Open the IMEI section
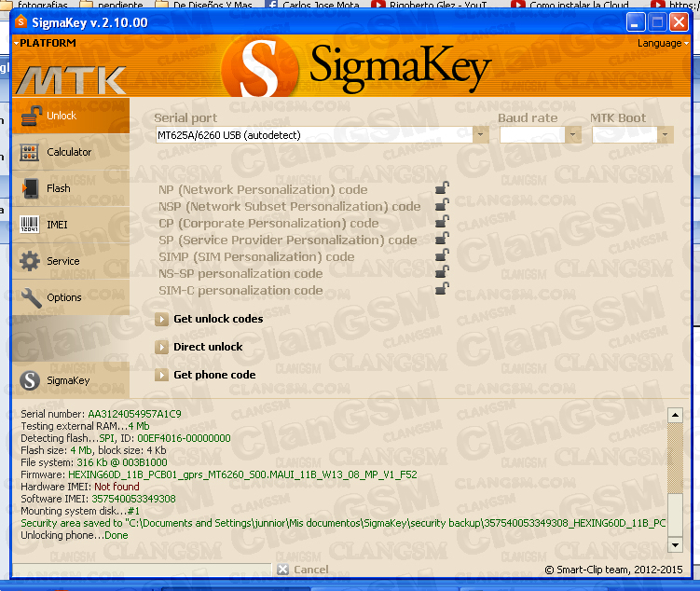The height and width of the screenshot is (591, 700). [71, 225]
